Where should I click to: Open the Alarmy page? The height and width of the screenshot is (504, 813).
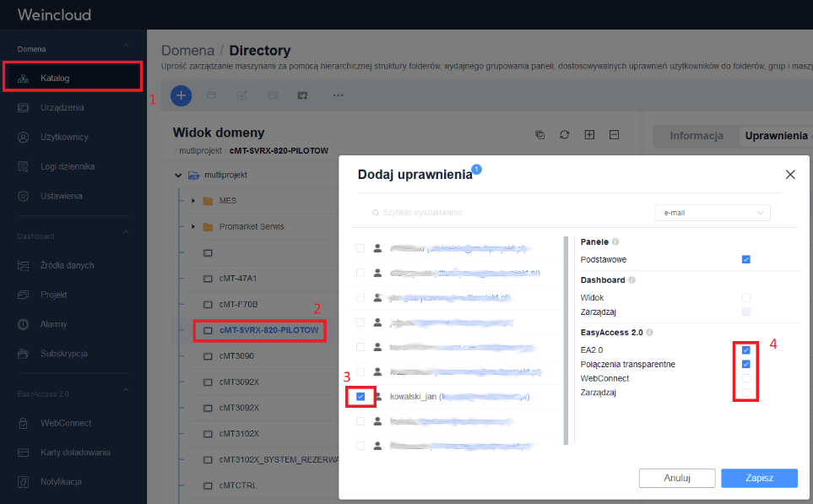(x=53, y=324)
